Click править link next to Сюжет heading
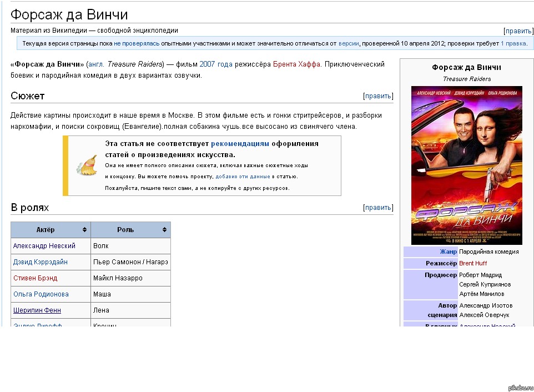Viewport: 534px width, 392px height. (x=378, y=96)
